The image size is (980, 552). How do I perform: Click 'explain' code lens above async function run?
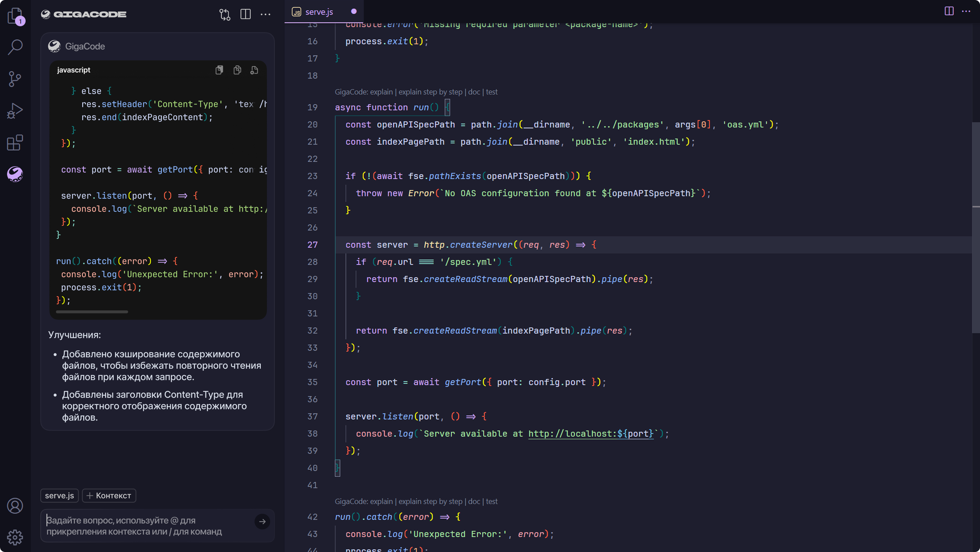coord(381,92)
